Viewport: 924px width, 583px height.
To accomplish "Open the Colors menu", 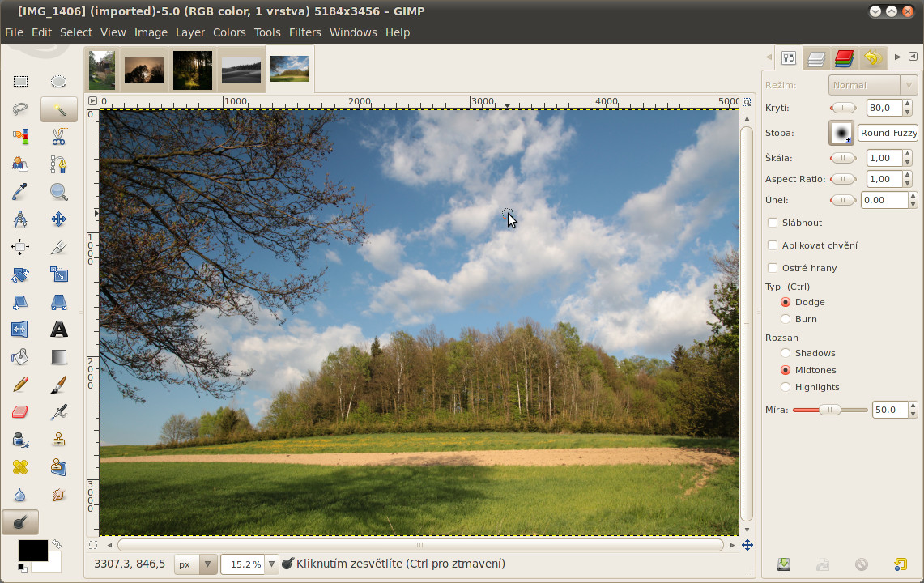I will point(229,32).
